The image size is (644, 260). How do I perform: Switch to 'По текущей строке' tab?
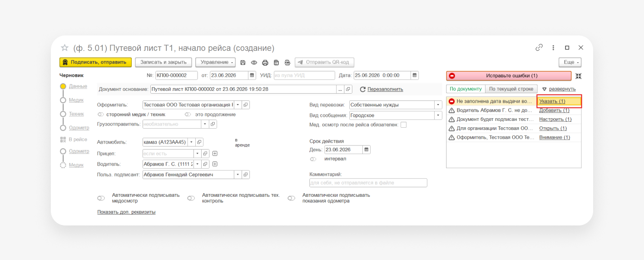(511, 89)
